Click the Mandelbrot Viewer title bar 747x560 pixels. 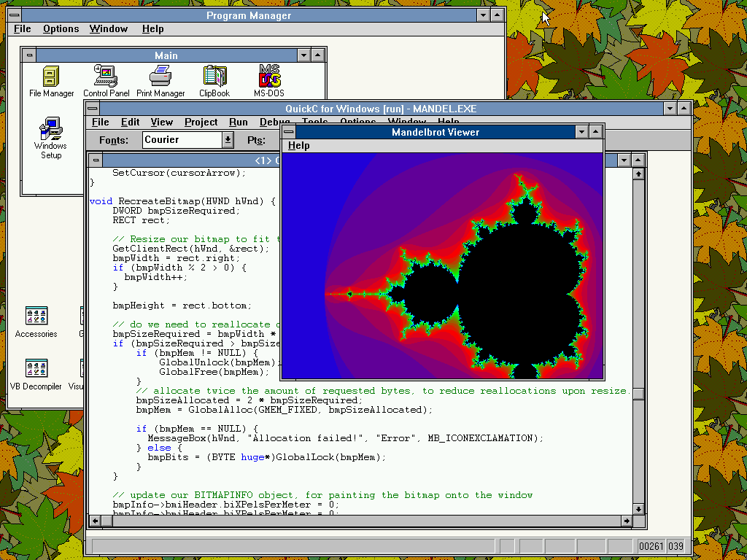436,132
